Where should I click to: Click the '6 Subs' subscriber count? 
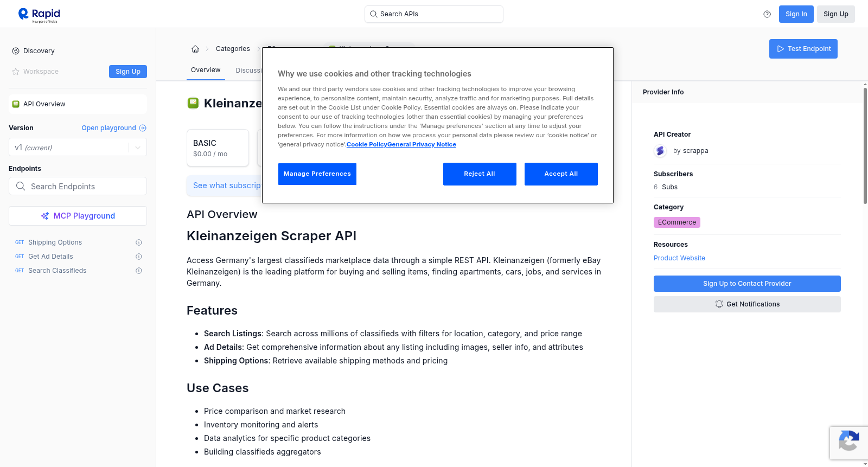[x=666, y=187]
